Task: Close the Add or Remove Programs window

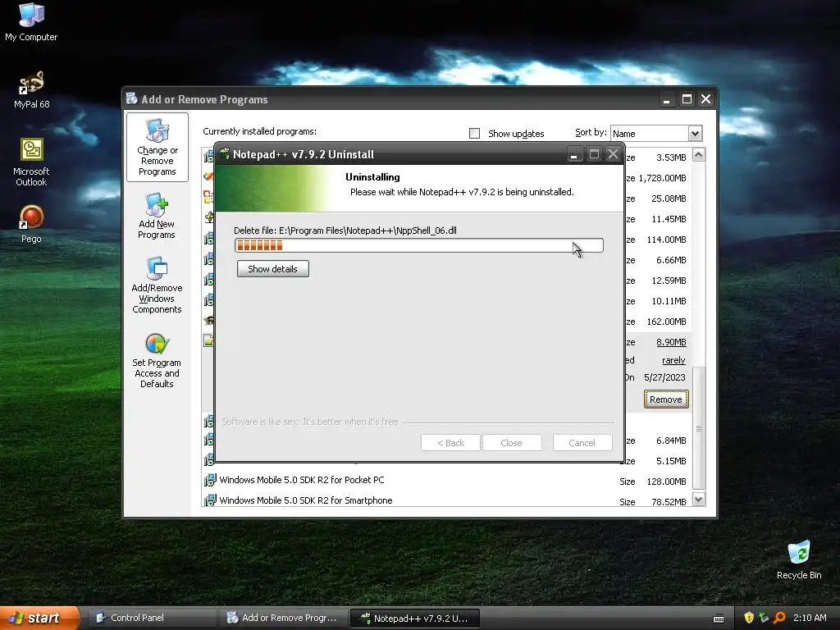Action: click(x=706, y=99)
